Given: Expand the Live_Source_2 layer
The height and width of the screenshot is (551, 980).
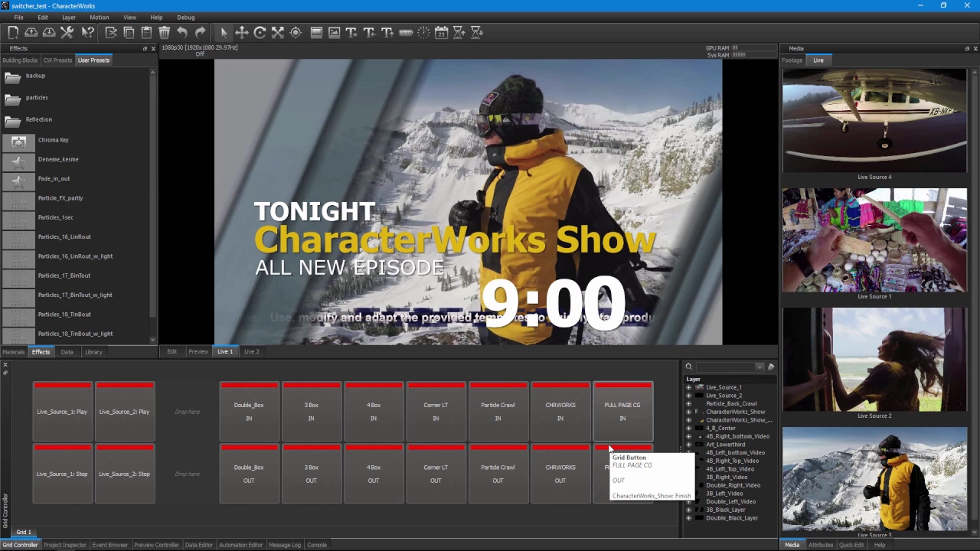Looking at the screenshot, I should pos(688,396).
